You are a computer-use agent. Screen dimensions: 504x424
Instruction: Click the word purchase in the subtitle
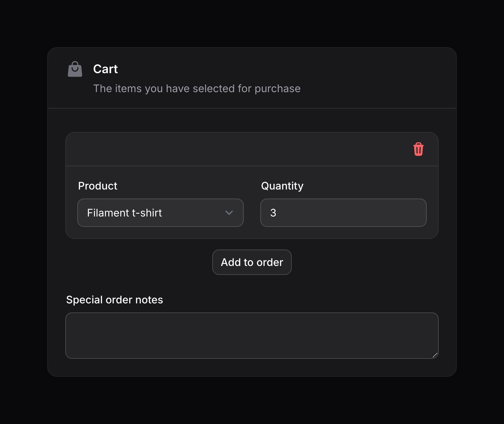(277, 89)
